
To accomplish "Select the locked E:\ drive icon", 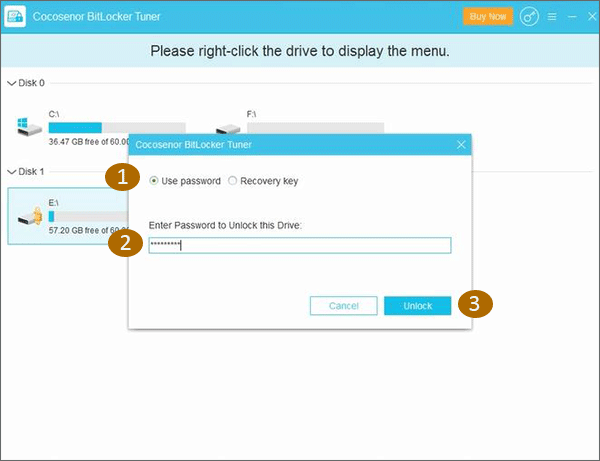I will point(30,216).
